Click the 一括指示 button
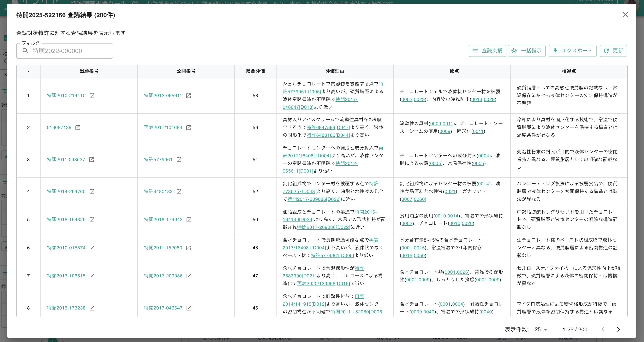The image size is (644, 342). coord(527,51)
